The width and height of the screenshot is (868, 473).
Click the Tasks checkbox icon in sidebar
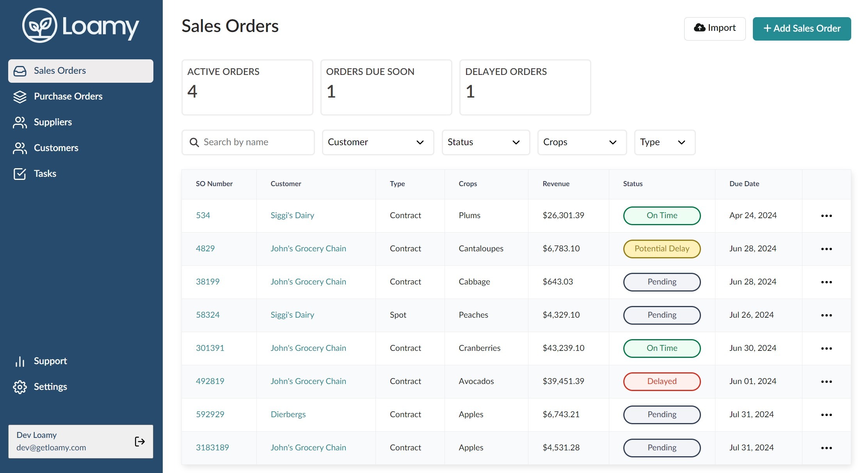point(20,174)
